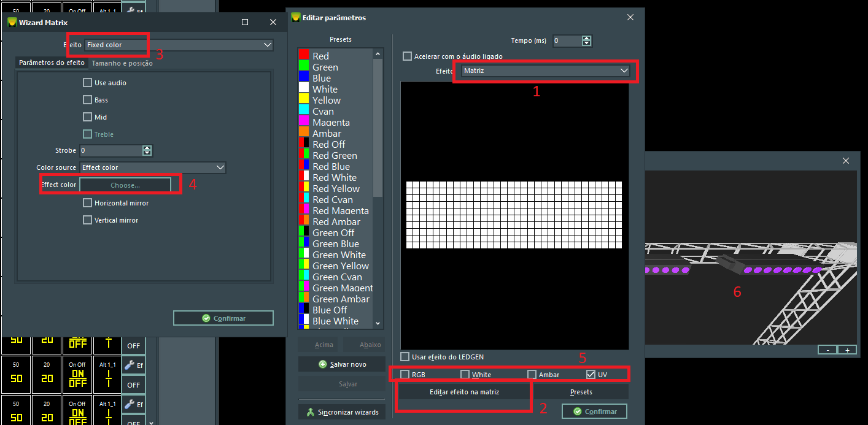Screen dimensions: 868x425
Task: Select the "Blue Off" preset row
Action: click(335, 310)
